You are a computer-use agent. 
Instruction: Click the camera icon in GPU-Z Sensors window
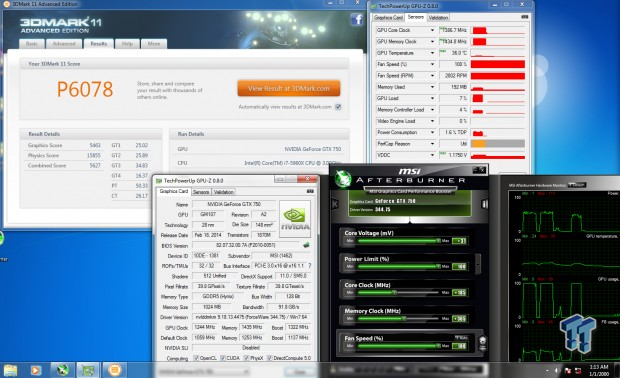pyautogui.click(x=524, y=17)
